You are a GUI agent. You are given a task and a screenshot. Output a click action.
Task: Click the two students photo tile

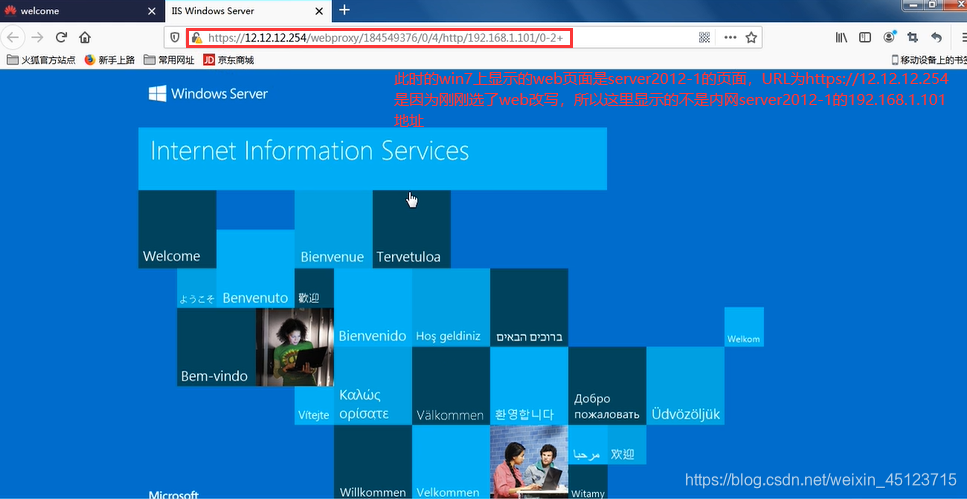pos(529,461)
